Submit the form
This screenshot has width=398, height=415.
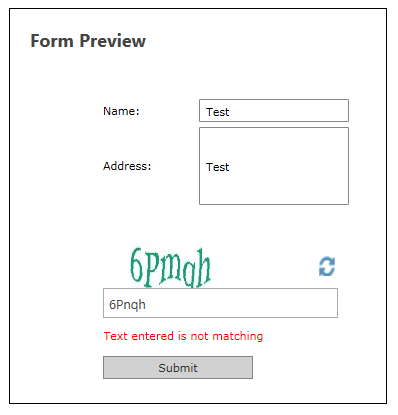178,368
